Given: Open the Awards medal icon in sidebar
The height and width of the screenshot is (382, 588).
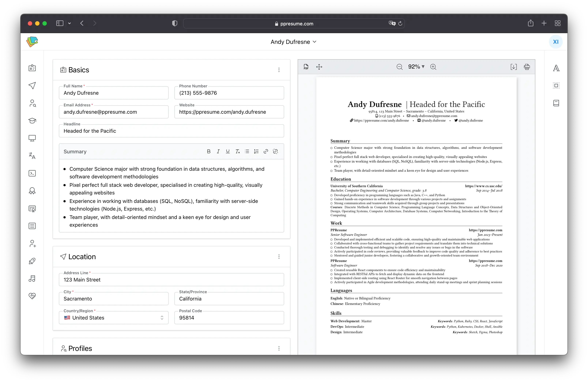Looking at the screenshot, I should coord(32,191).
